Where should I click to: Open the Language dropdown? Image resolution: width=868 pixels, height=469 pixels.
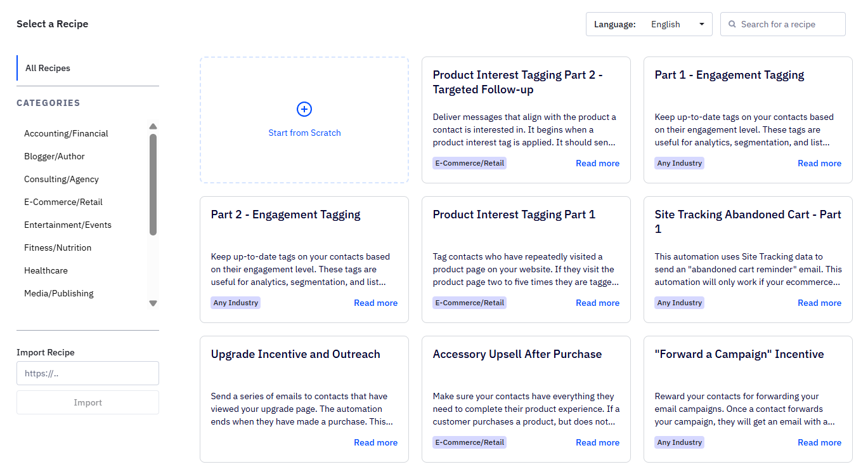pos(701,23)
